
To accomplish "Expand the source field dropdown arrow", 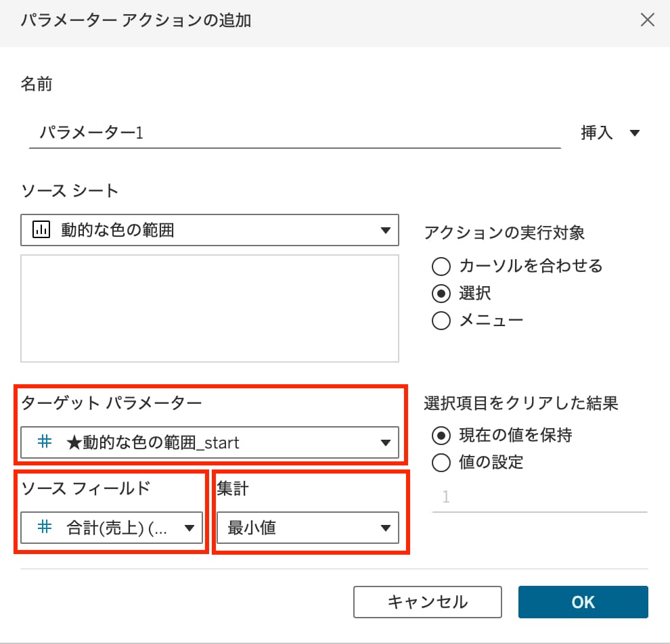I will click(x=189, y=528).
